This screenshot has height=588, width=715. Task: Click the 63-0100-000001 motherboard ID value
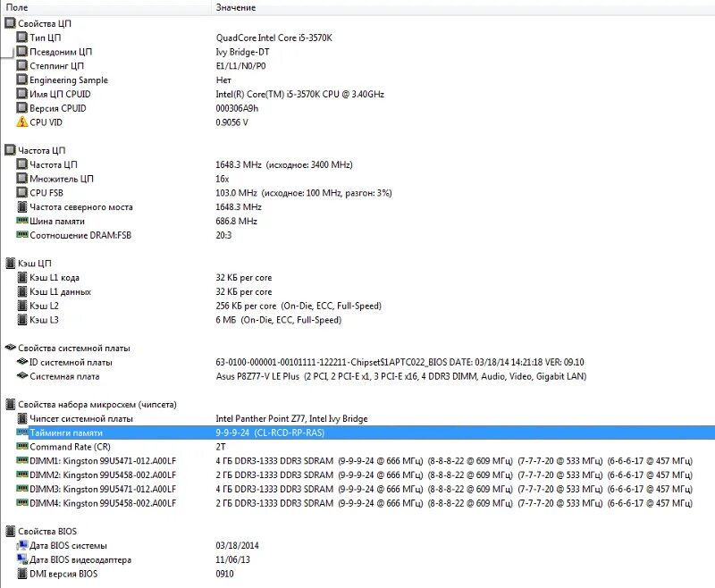coord(400,363)
